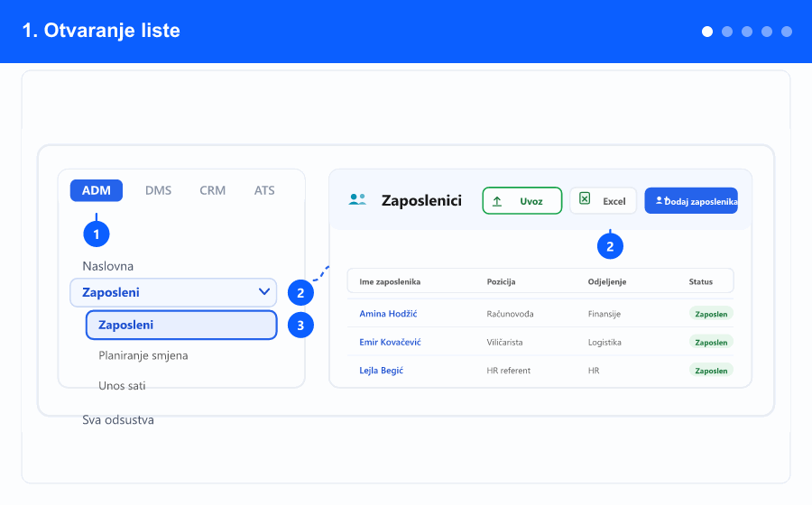812x505 pixels.
Task: Click Zaposlen badge in Amina Hodžić row
Action: point(711,314)
